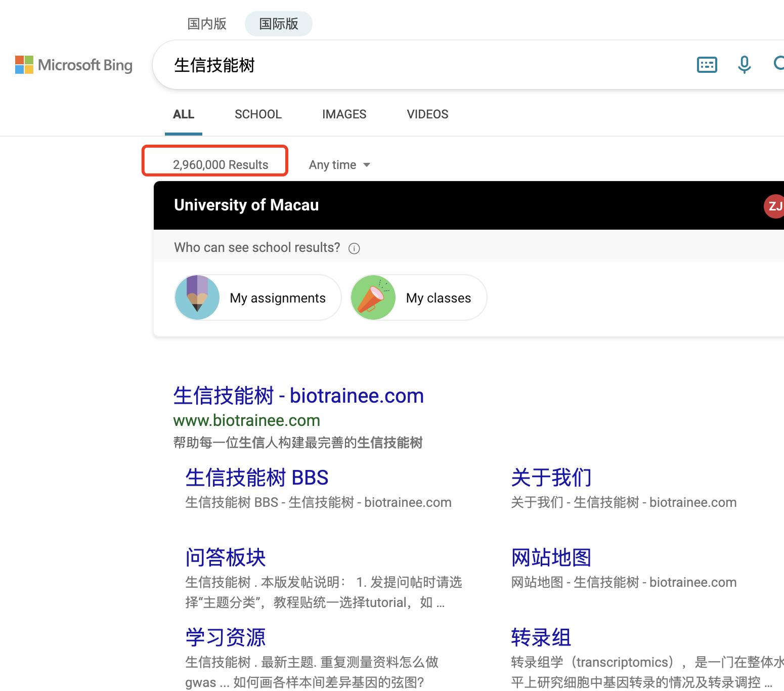Click the snippet 网站地图 - 生信技能树 - biotrainee.com

624,582
